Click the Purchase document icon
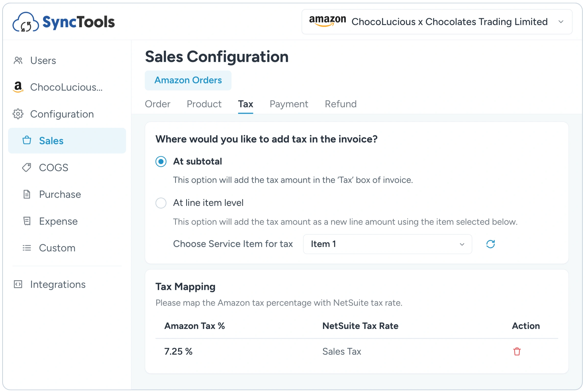This screenshot has height=392, width=585. point(27,194)
